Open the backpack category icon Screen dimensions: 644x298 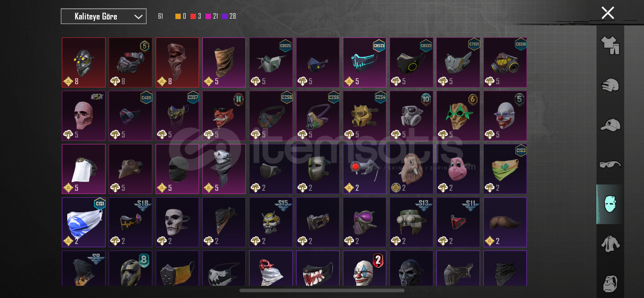610,284
